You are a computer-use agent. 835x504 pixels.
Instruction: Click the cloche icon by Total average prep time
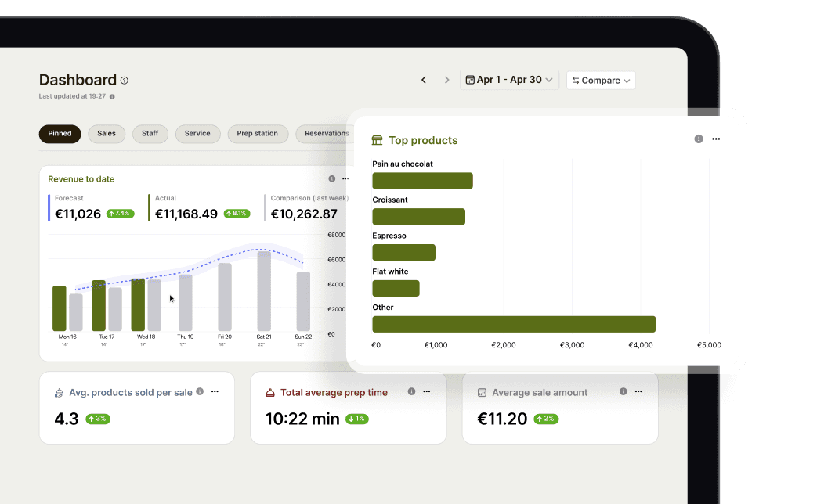270,393
